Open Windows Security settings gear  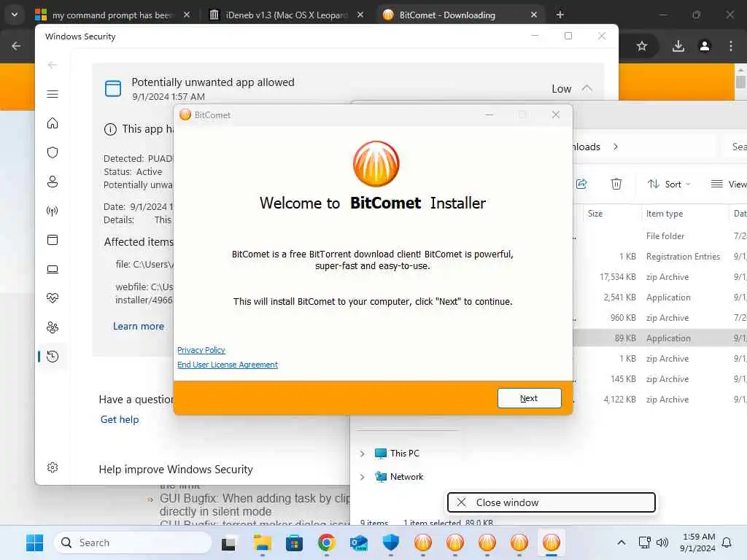53,467
